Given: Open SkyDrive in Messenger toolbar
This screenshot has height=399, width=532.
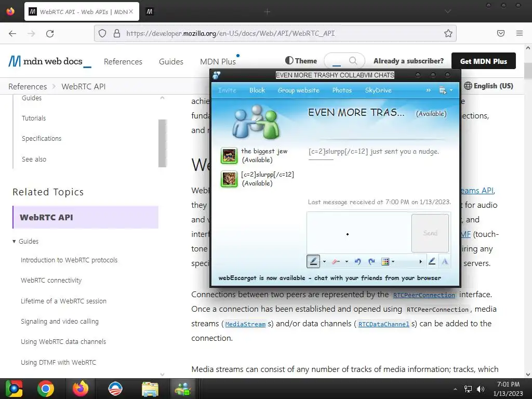Looking at the screenshot, I should click(378, 90).
